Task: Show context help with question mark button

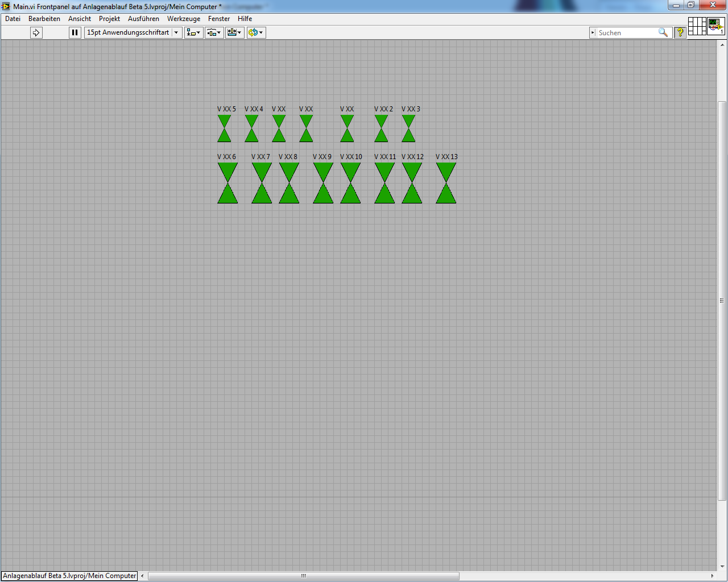Action: tap(680, 32)
